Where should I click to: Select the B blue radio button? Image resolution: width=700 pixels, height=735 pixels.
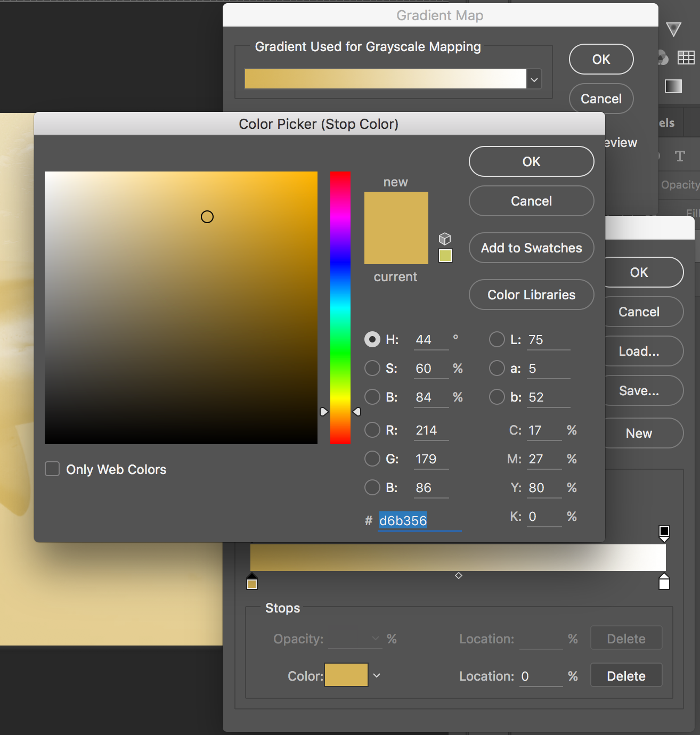pos(372,487)
